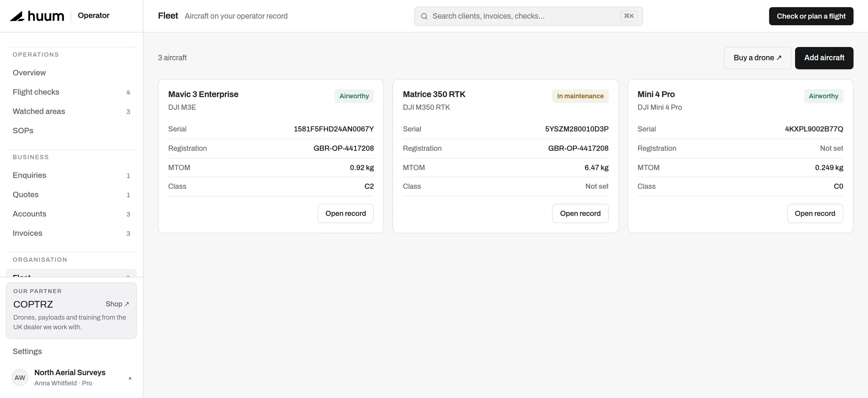The image size is (868, 398).
Task: Click serial 5YSZM280010D3P
Action: (577, 129)
